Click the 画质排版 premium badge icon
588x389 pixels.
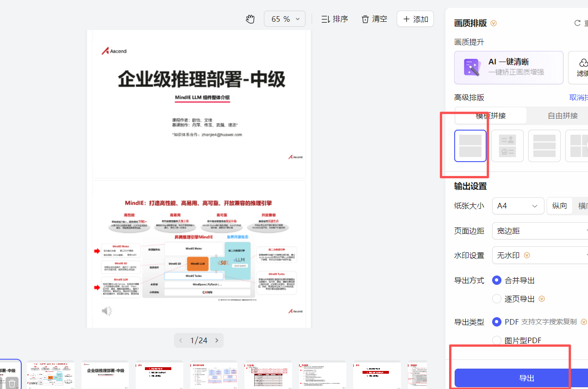click(x=494, y=23)
